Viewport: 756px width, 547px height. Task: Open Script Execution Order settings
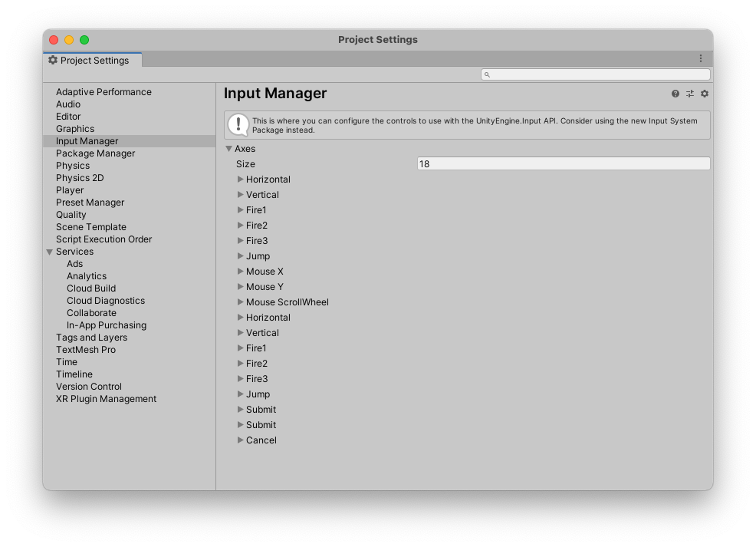click(104, 239)
